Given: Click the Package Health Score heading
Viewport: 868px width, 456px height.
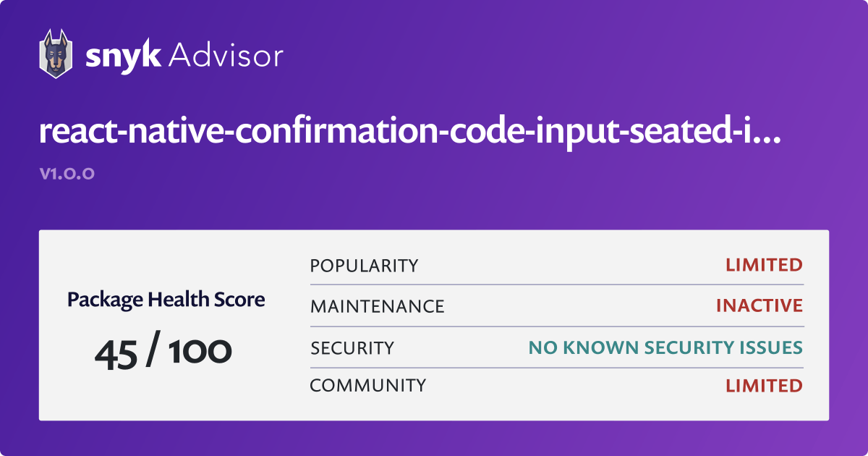Looking at the screenshot, I should click(166, 300).
